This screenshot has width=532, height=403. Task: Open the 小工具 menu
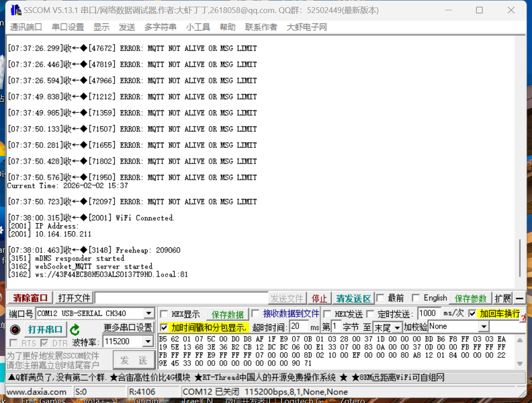tap(198, 27)
